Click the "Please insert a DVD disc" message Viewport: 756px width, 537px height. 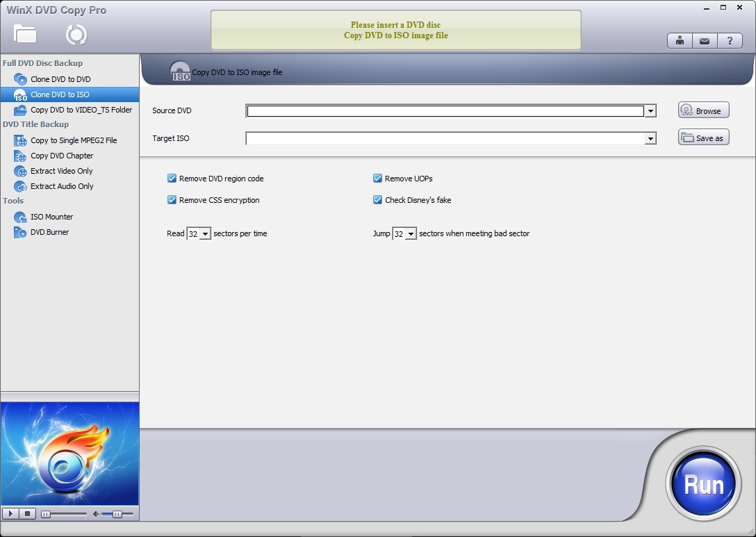[395, 24]
